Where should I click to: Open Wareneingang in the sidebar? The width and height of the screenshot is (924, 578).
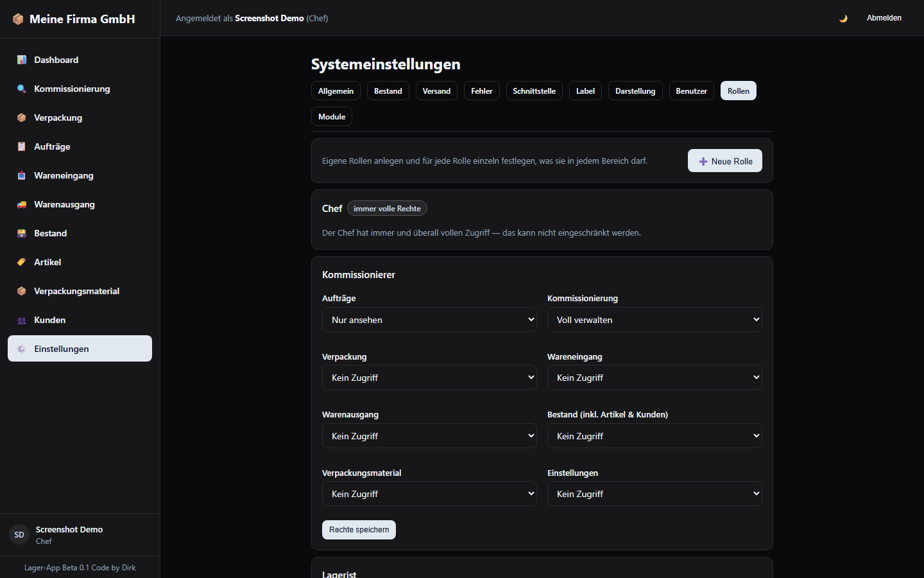click(x=80, y=175)
